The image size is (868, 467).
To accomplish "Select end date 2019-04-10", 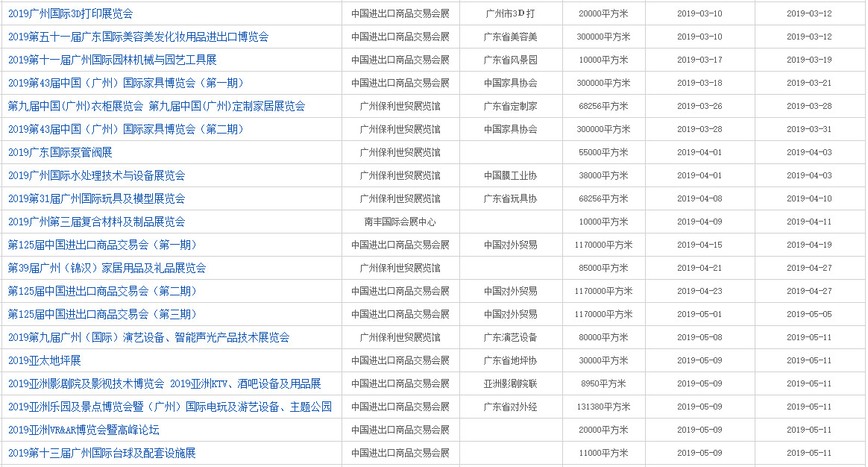I will (809, 198).
